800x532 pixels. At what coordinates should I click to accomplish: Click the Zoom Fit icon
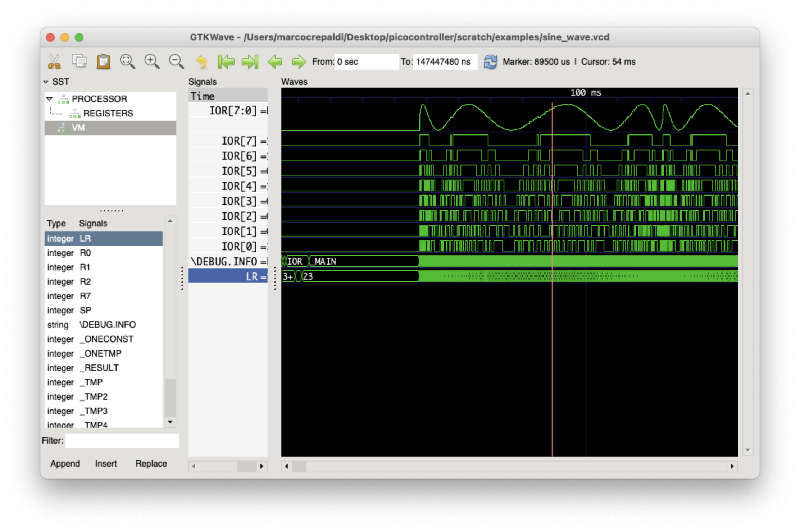(127, 61)
